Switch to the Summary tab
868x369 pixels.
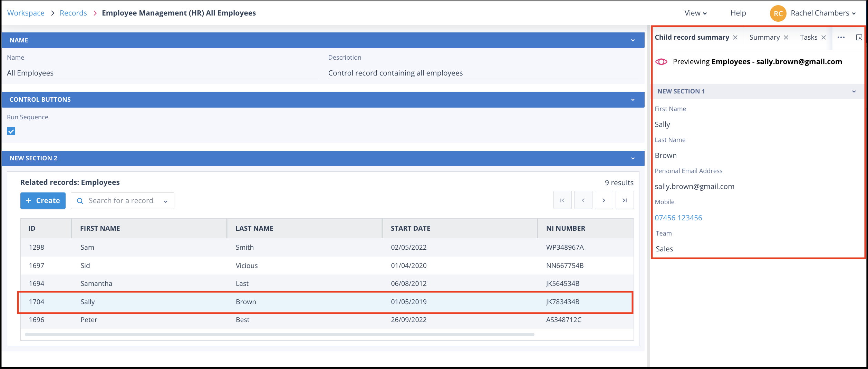point(764,37)
